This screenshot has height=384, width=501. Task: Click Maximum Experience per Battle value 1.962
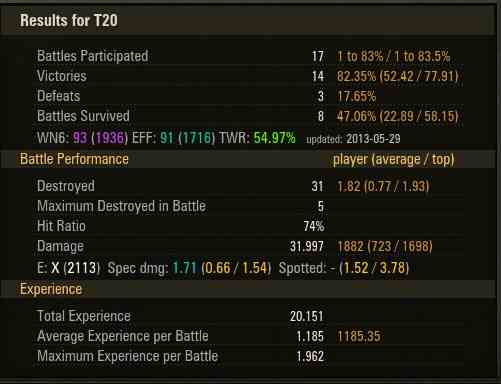coord(310,356)
